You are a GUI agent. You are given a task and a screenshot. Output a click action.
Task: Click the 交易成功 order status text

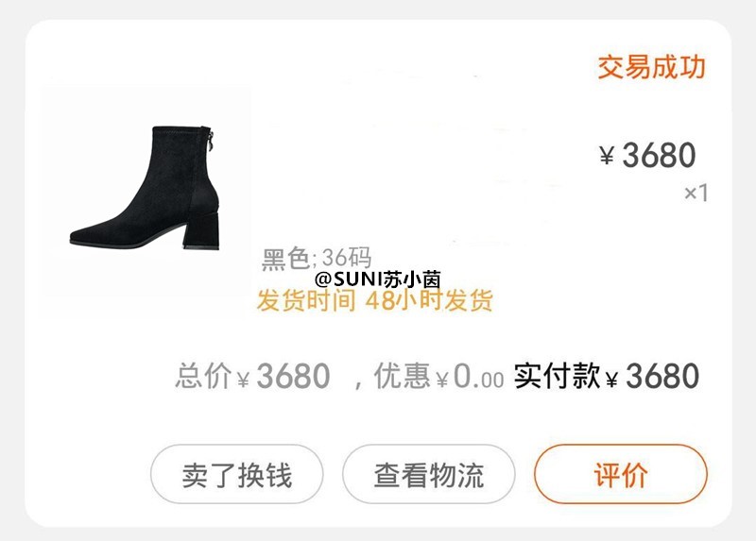pyautogui.click(x=651, y=67)
